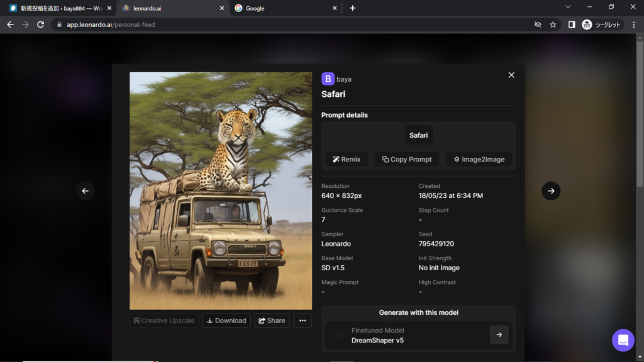Remix this image prompt
Screen dimensions: 644x362
[x=347, y=159]
